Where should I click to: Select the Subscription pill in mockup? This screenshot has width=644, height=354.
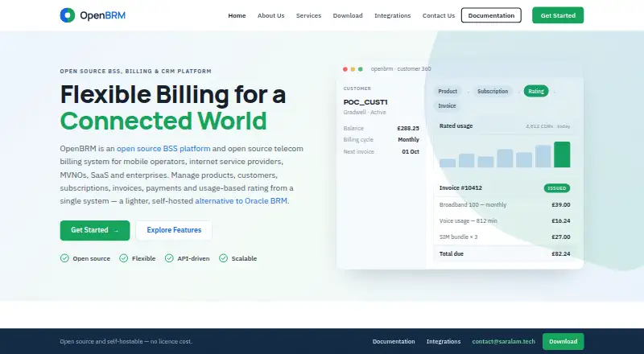pyautogui.click(x=493, y=91)
